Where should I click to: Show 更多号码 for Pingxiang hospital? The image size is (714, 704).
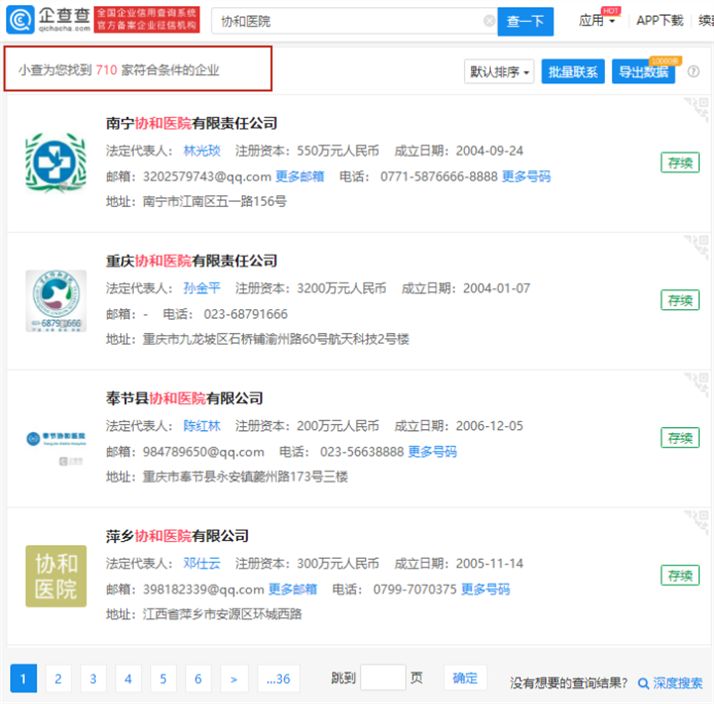(485, 589)
